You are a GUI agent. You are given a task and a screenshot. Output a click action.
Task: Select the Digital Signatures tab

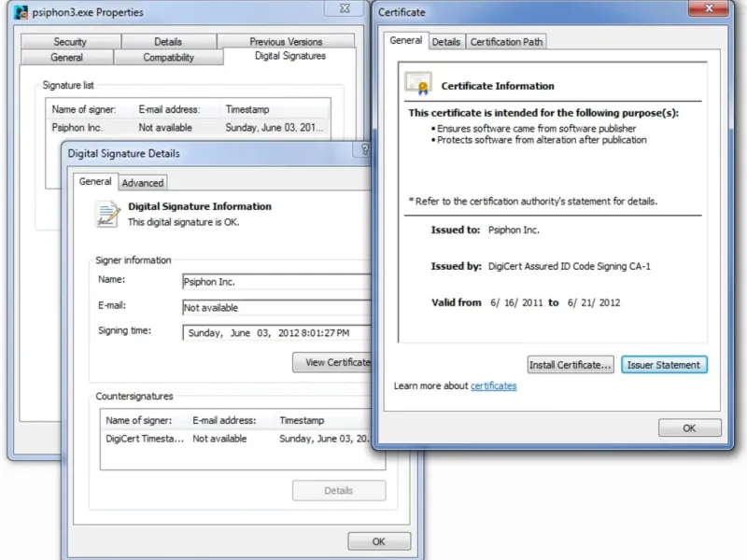290,56
